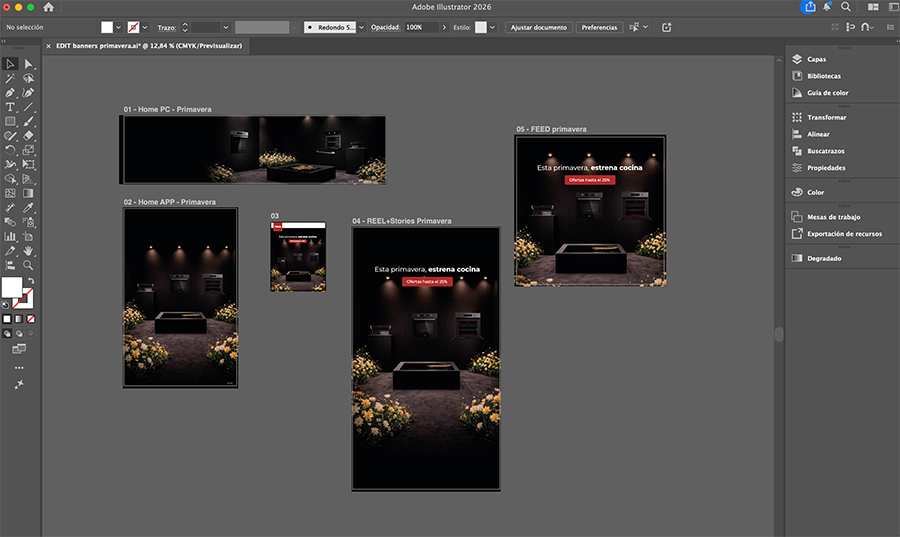The width and height of the screenshot is (900, 537).
Task: Swap fill and stroke colors
Action: [32, 281]
